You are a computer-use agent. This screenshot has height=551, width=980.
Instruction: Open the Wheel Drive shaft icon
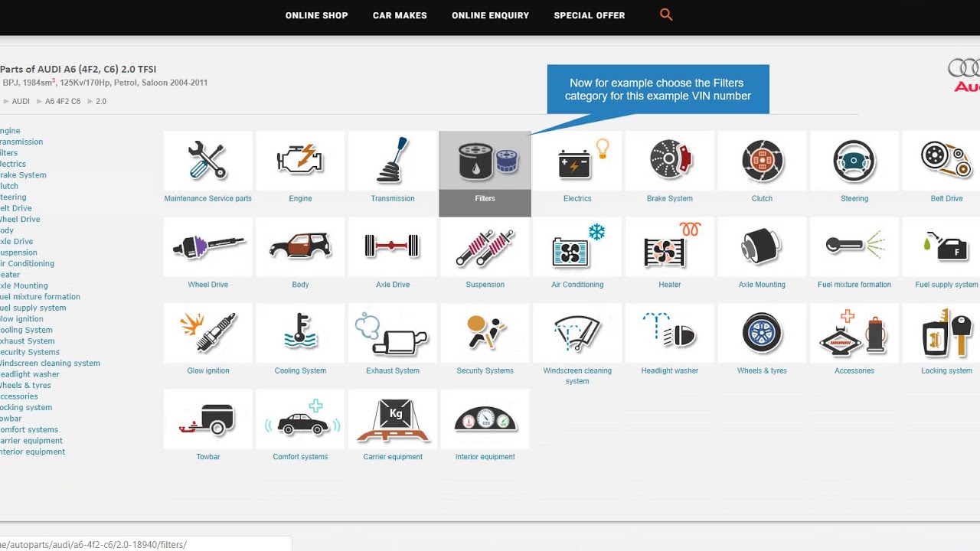pos(207,246)
